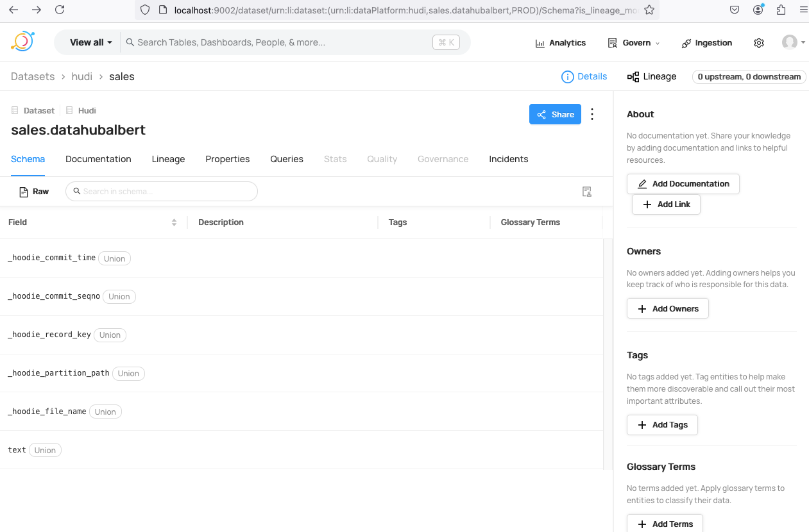809x532 pixels.
Task: Open Ingestion page
Action: click(706, 43)
